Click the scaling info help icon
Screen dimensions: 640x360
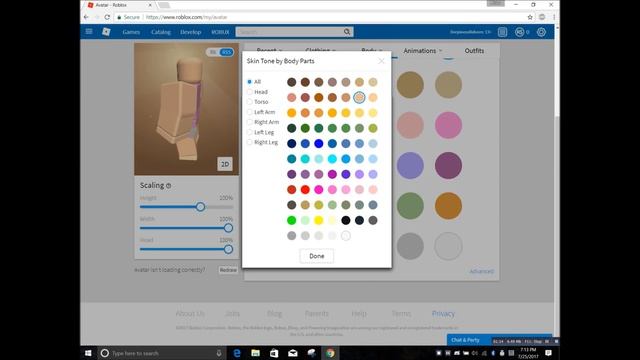[x=169, y=186]
